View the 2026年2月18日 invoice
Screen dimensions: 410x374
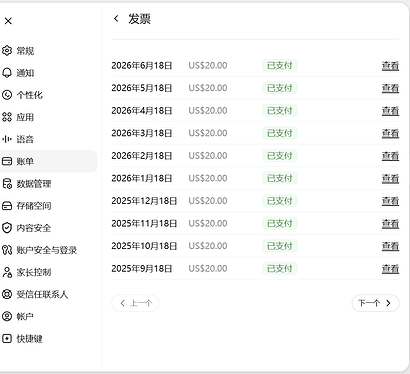click(390, 156)
